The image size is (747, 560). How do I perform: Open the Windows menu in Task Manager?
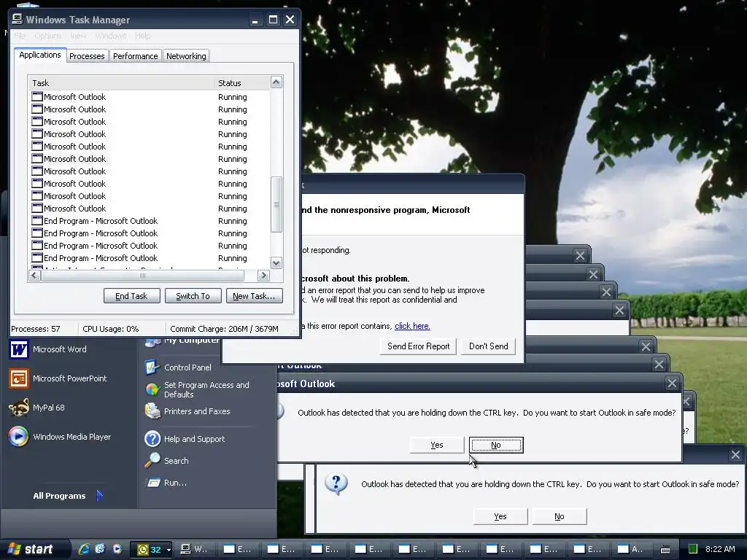pyautogui.click(x=111, y=36)
